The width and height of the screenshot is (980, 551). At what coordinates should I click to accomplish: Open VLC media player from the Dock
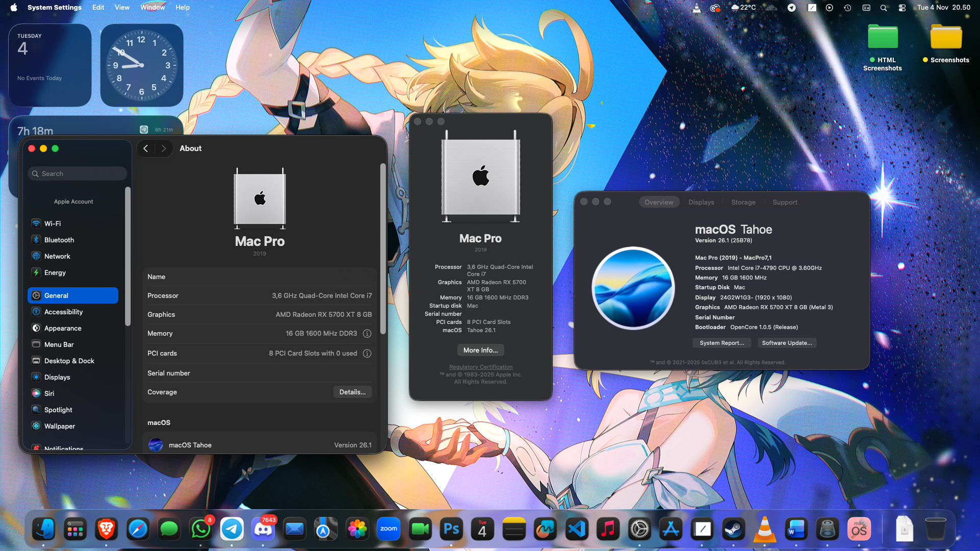point(764,529)
